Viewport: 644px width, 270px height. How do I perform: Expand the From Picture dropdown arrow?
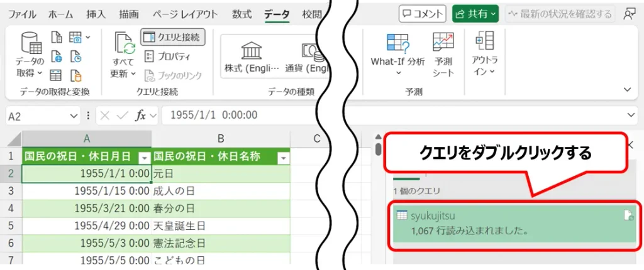click(87, 38)
